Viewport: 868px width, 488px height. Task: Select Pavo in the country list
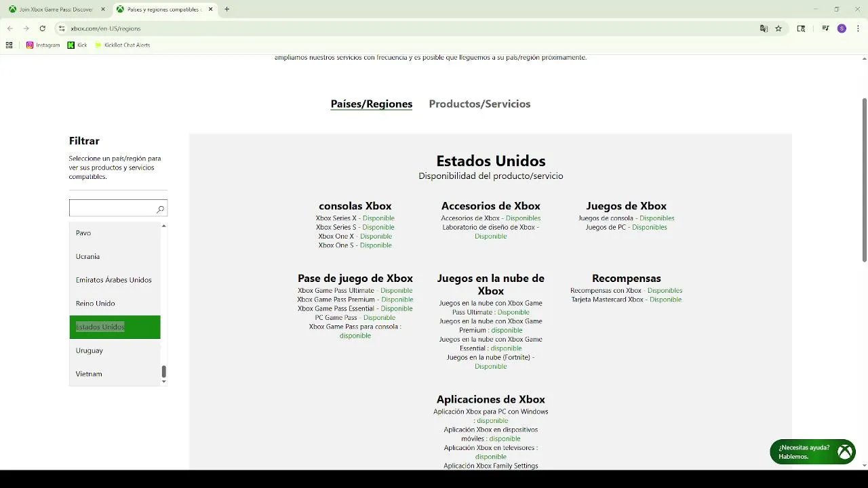click(115, 232)
